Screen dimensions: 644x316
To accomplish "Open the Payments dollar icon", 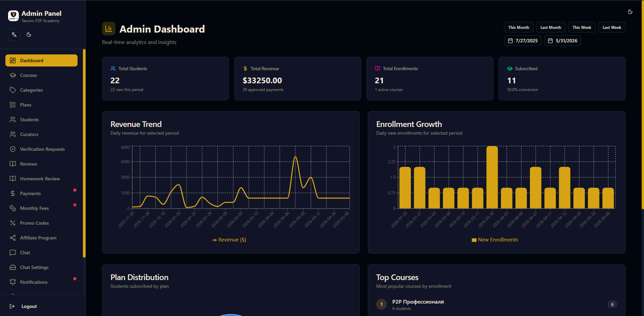I will [13, 193].
